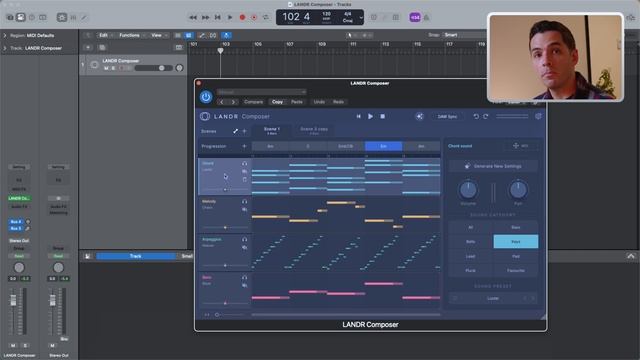Viewport: 640px width, 360px height.
Task: Solo the Chord track headphones icon
Action: coord(244,164)
